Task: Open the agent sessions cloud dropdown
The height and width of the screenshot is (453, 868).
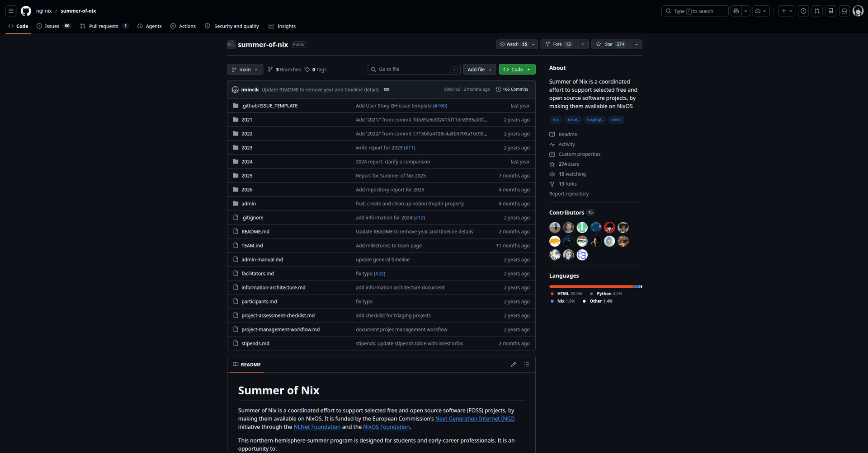Action: (x=761, y=11)
